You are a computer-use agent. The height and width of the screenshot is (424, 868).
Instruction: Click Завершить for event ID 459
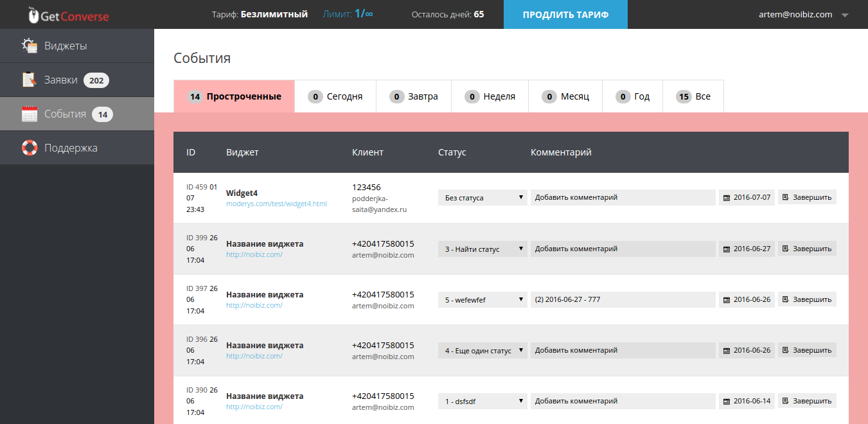[x=807, y=197]
